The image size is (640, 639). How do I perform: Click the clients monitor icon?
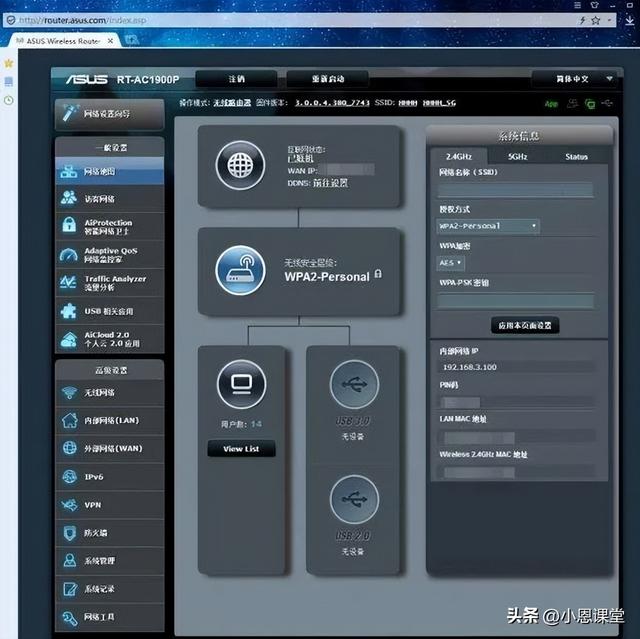click(242, 384)
